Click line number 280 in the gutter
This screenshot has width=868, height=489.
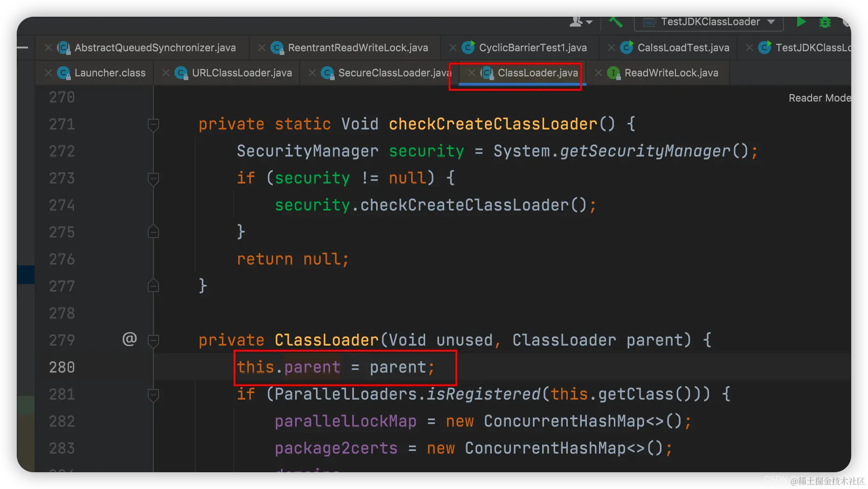tap(62, 367)
